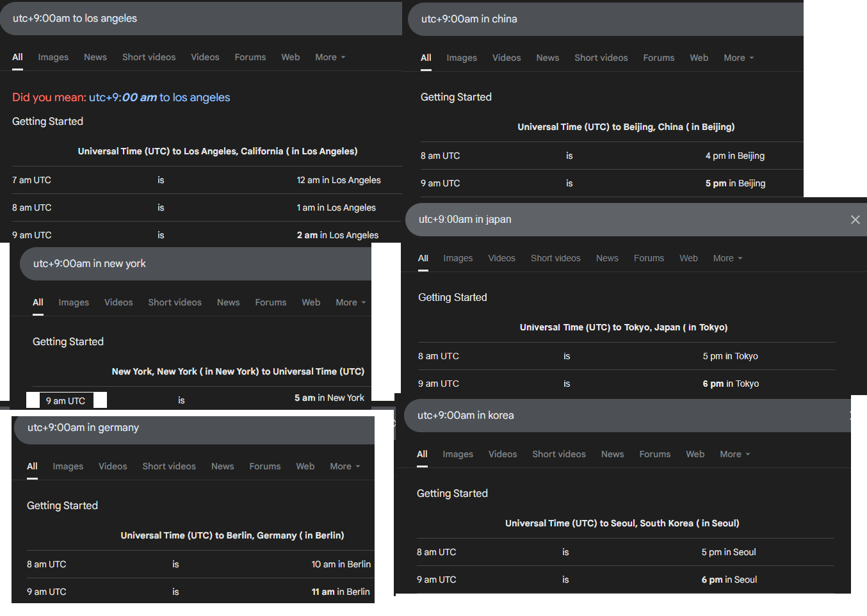Open News tab in Korea search
This screenshot has width=867, height=616.
(x=613, y=454)
